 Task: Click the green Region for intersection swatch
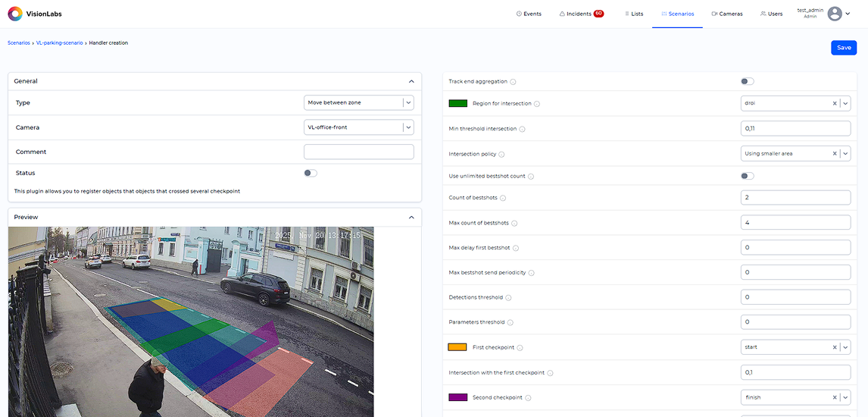tap(458, 104)
